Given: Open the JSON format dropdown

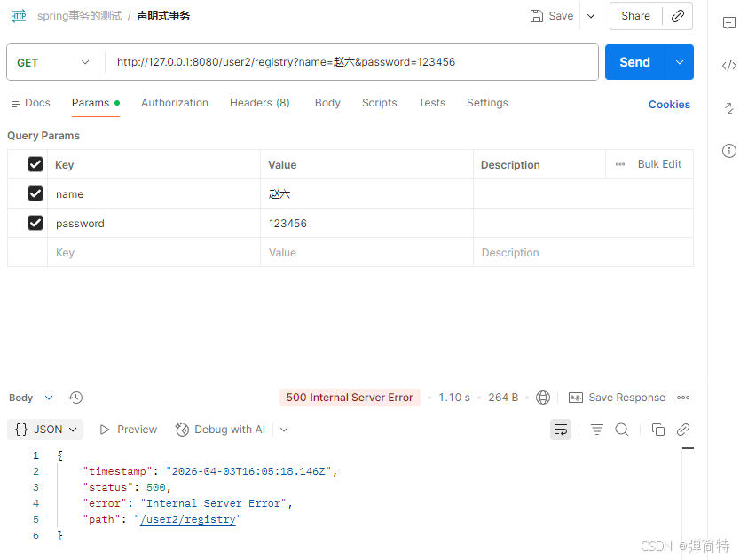Looking at the screenshot, I should 45,430.
